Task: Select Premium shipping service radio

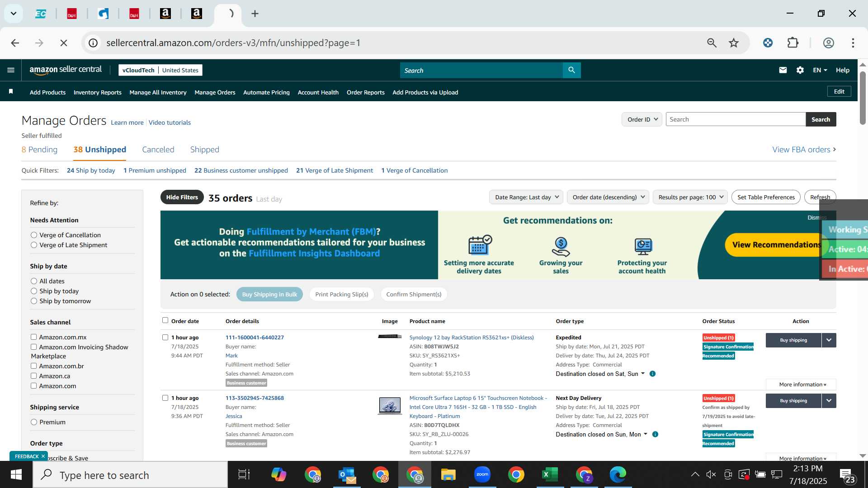Action: pos(34,422)
